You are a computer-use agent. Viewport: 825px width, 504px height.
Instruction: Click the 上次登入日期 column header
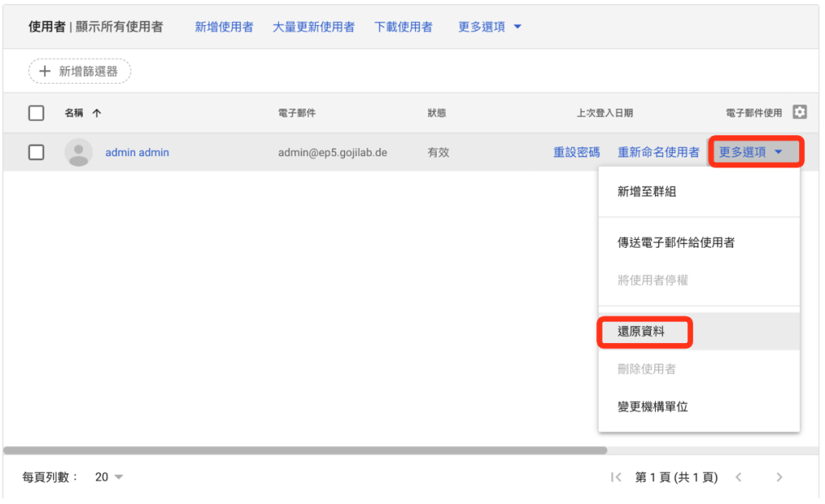604,113
